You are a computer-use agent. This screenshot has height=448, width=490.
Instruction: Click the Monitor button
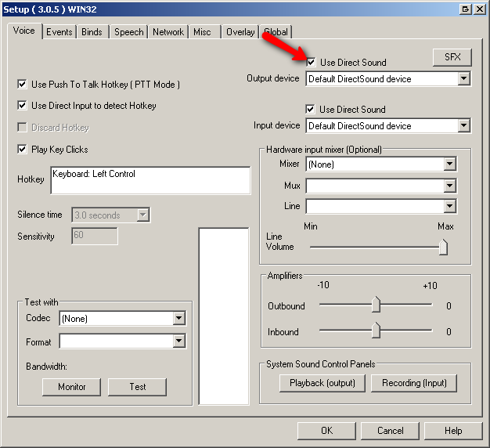(x=71, y=387)
